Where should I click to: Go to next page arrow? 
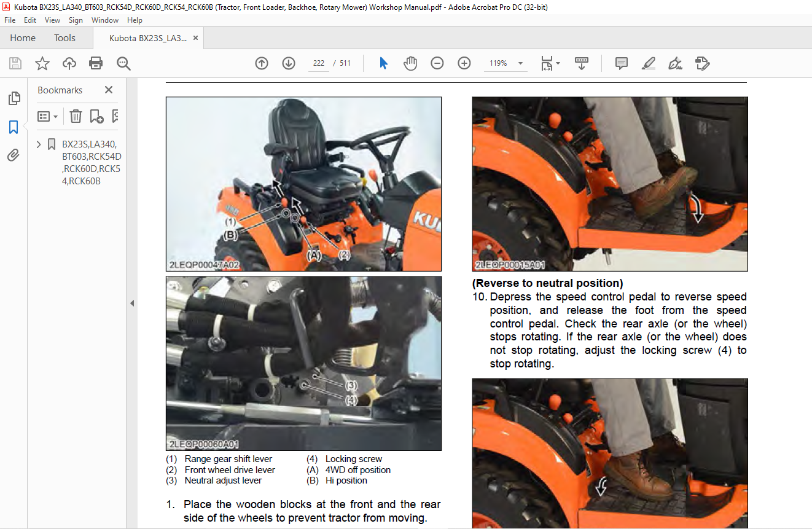coord(289,63)
